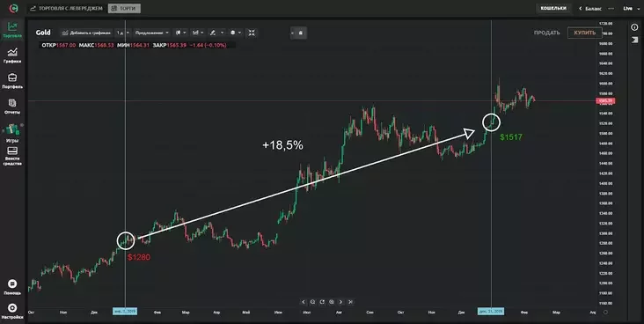The height and width of the screenshot is (324, 644).
Task: Open the Графики section in sidebar
Action: [12, 55]
